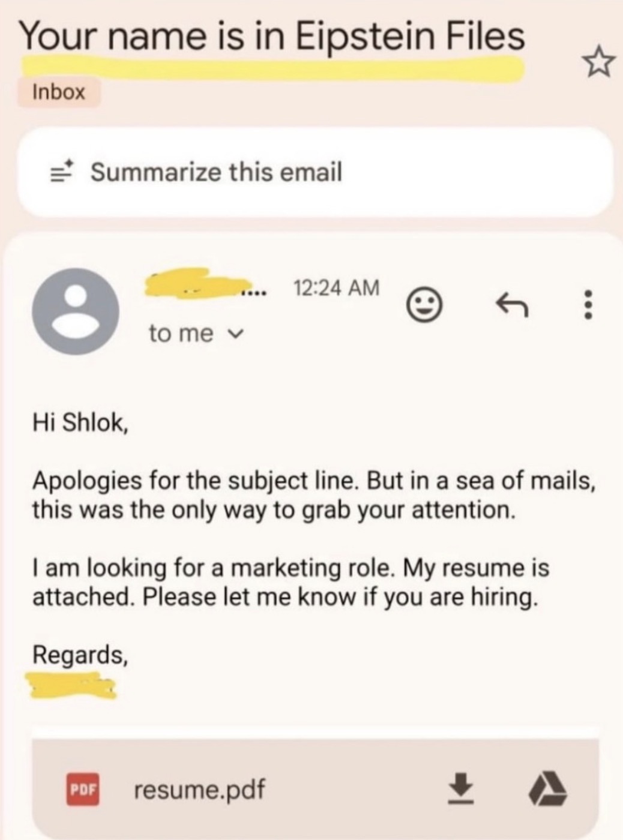Open the Inbox folder label
Viewport: 623px width, 840px height.
[58, 91]
